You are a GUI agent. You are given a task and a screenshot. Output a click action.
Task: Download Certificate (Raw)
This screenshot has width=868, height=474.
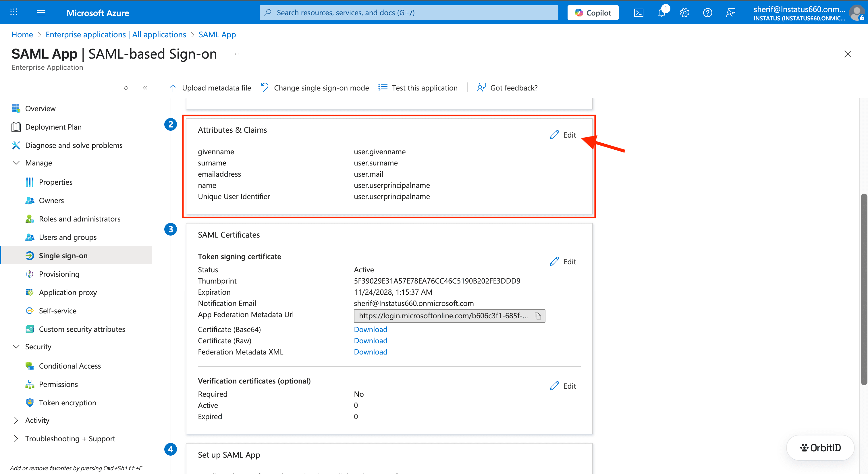pos(370,340)
